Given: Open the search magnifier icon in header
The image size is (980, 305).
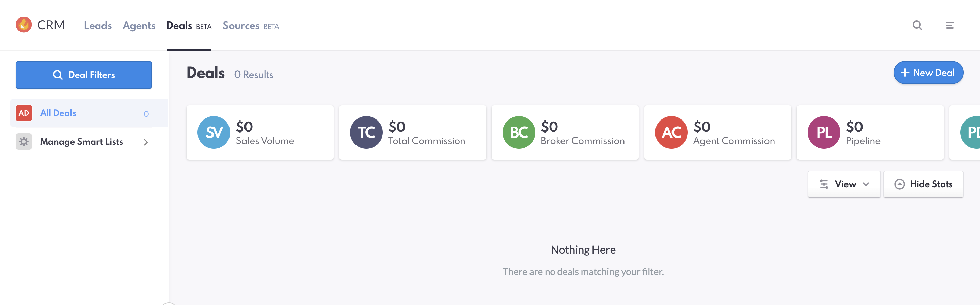Looking at the screenshot, I should [x=917, y=25].
